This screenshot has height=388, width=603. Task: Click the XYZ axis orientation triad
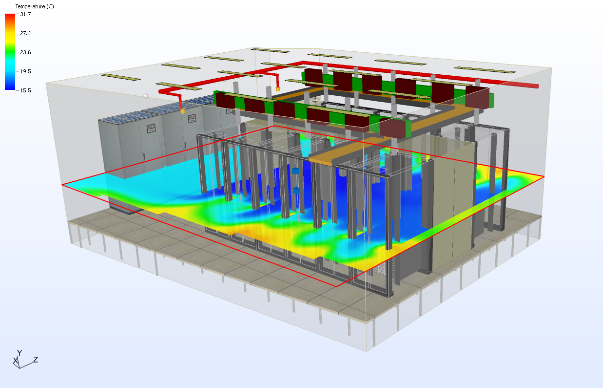25,359
